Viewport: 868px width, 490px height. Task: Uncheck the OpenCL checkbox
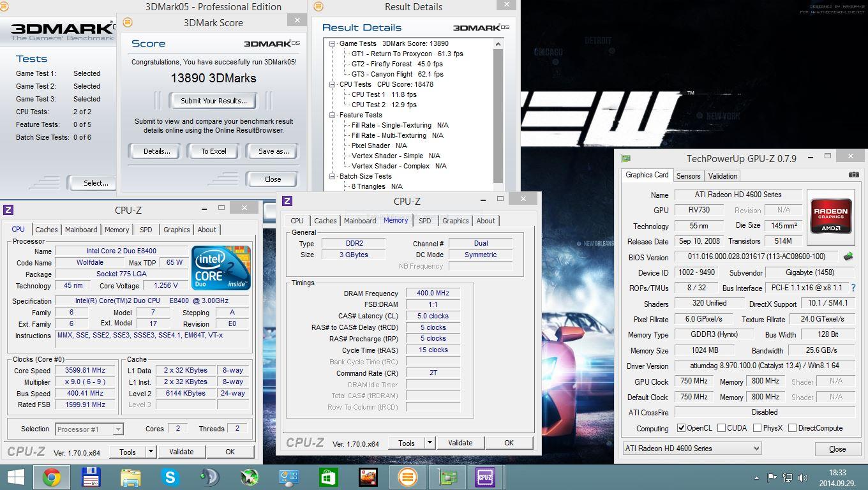pyautogui.click(x=681, y=428)
